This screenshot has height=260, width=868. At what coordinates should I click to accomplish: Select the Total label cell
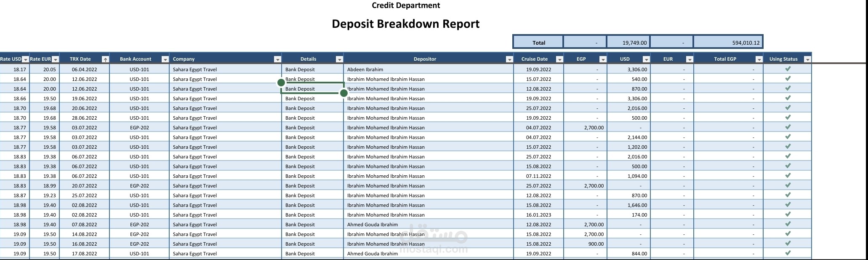click(x=538, y=42)
